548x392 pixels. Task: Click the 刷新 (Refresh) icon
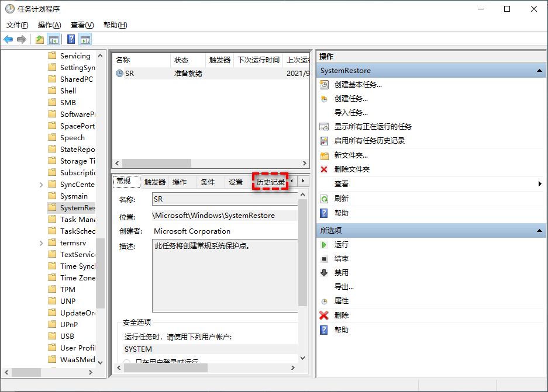pyautogui.click(x=323, y=199)
